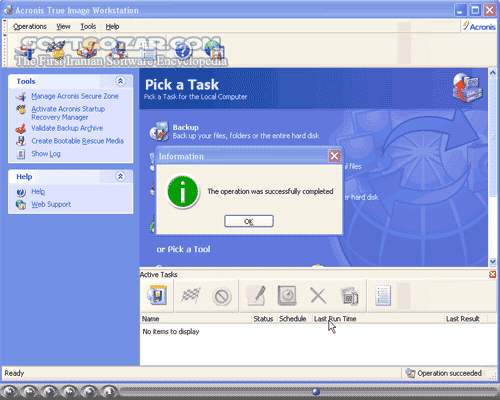Click the icon beside Create Bootable Rescue Media link
The width and height of the screenshot is (500, 400).
tap(21, 141)
